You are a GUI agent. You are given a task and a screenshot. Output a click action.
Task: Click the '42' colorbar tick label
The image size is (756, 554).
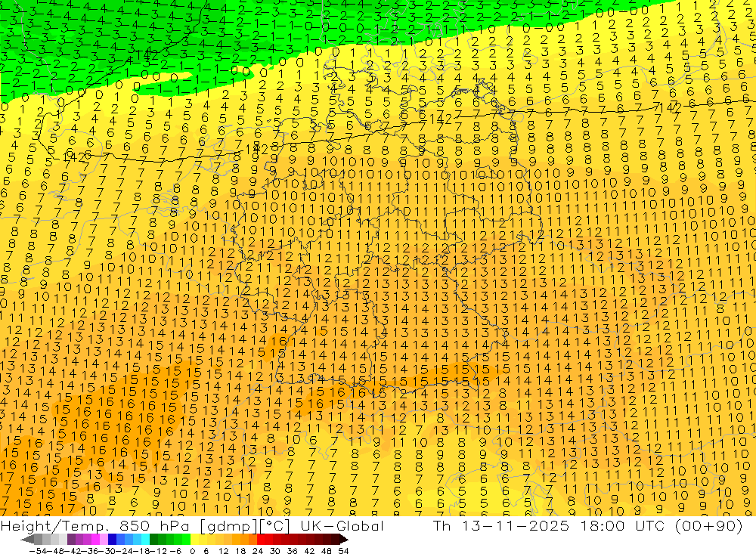click(310, 551)
